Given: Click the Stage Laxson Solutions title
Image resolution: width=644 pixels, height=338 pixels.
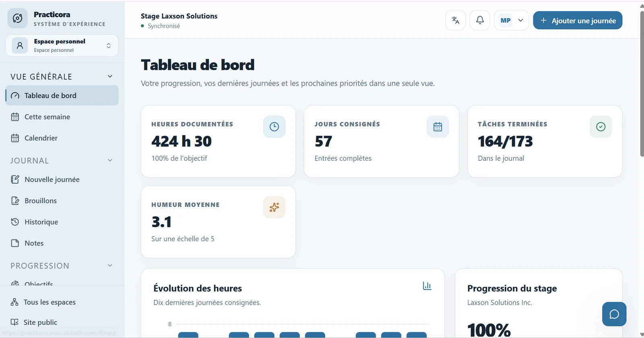Looking at the screenshot, I should tap(179, 16).
